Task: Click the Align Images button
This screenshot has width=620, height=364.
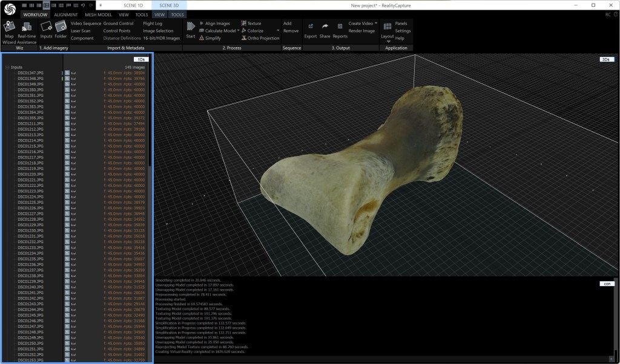Action: point(217,24)
